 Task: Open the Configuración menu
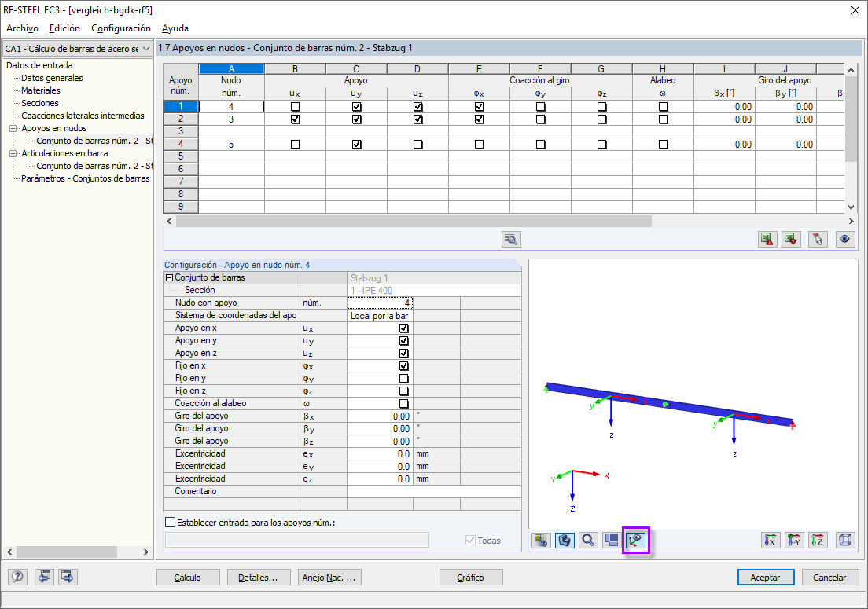120,28
